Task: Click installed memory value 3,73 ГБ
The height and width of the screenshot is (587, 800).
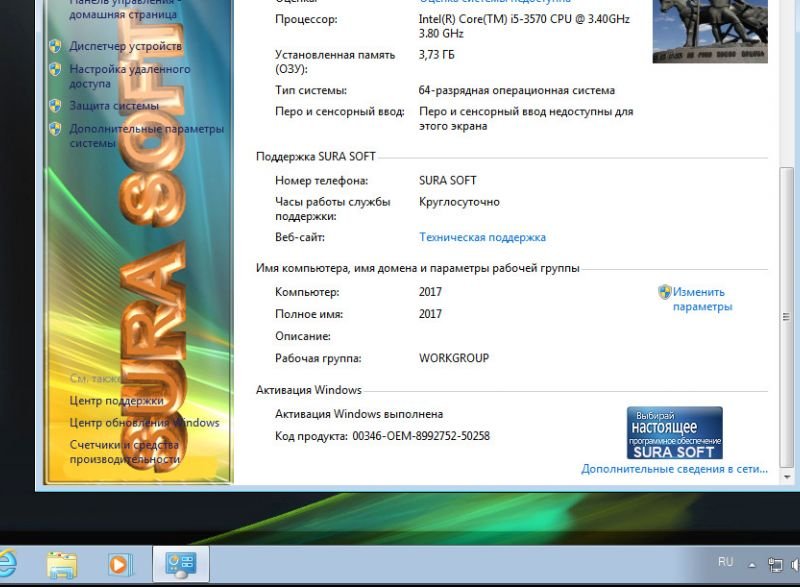Action: point(436,55)
